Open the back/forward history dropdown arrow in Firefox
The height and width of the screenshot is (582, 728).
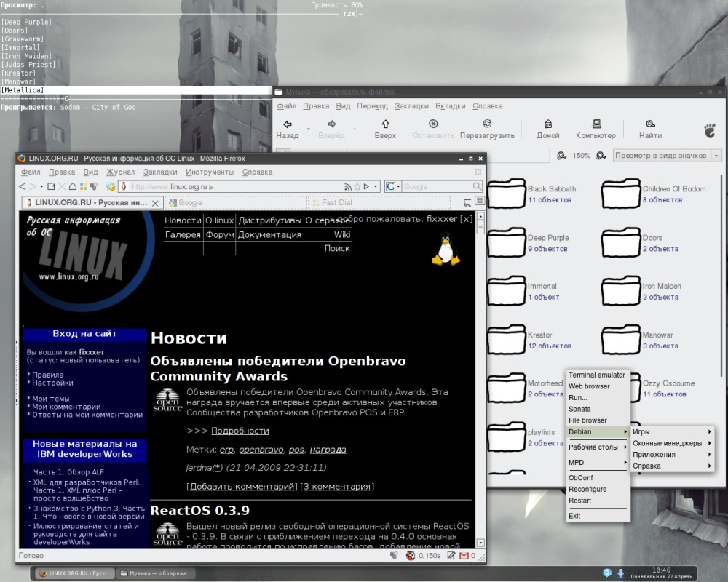coord(41,186)
